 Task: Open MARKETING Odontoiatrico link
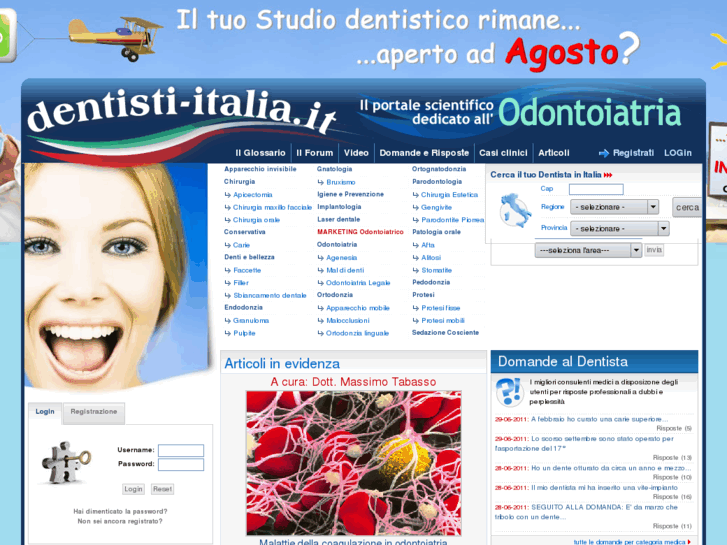tap(360, 232)
